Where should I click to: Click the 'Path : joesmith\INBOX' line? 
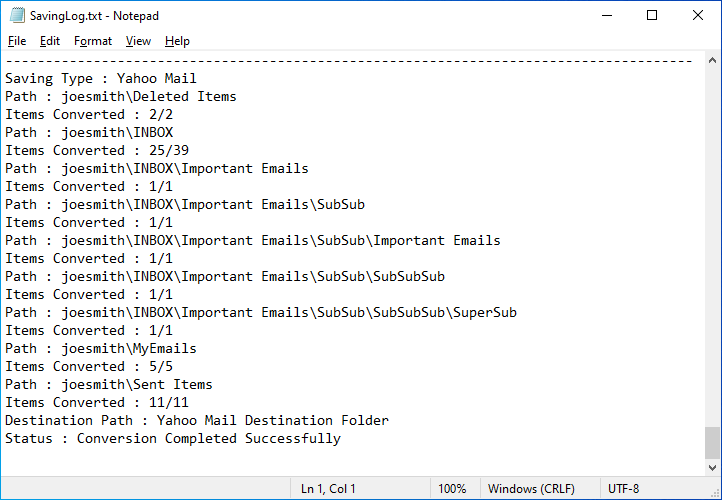[89, 132]
